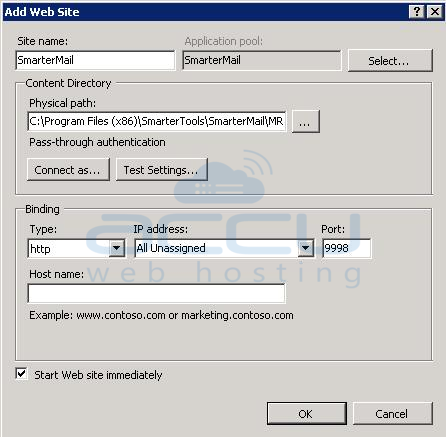
Task: Click the IP address: label
Action: 161,229
